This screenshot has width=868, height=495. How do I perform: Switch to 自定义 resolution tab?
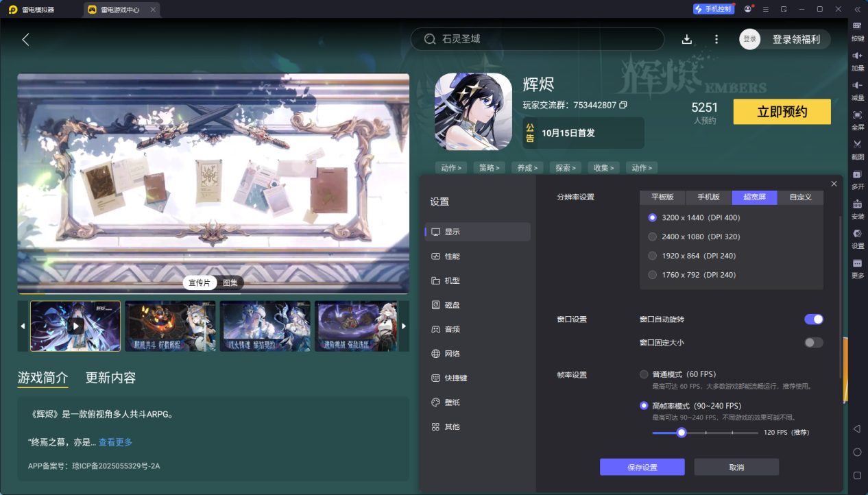click(801, 197)
